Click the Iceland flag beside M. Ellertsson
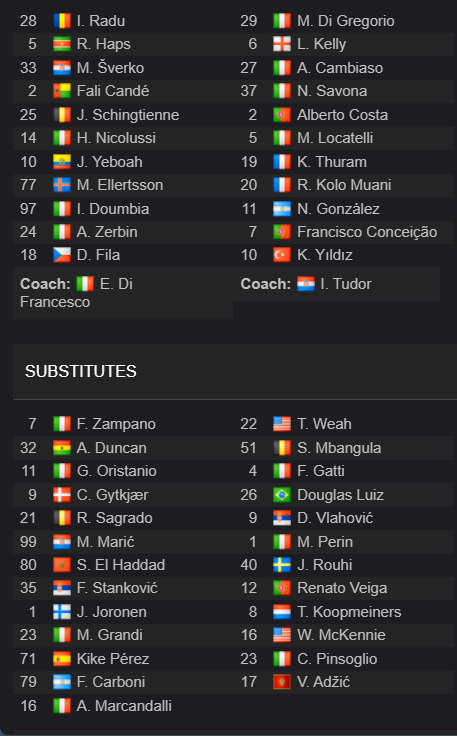Viewport: 457px width, 736px height. click(x=61, y=185)
